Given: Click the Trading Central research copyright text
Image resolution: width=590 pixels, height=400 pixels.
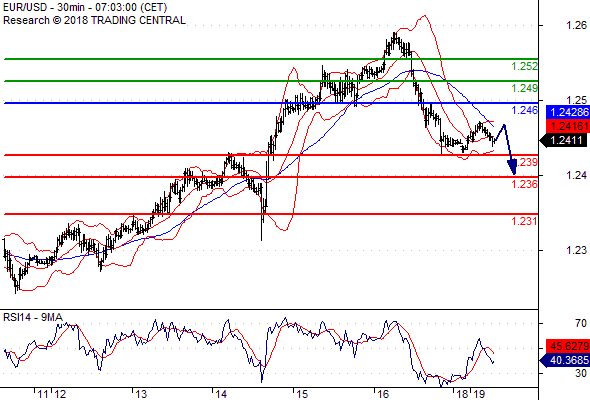Looking at the screenshot, I should [x=94, y=20].
